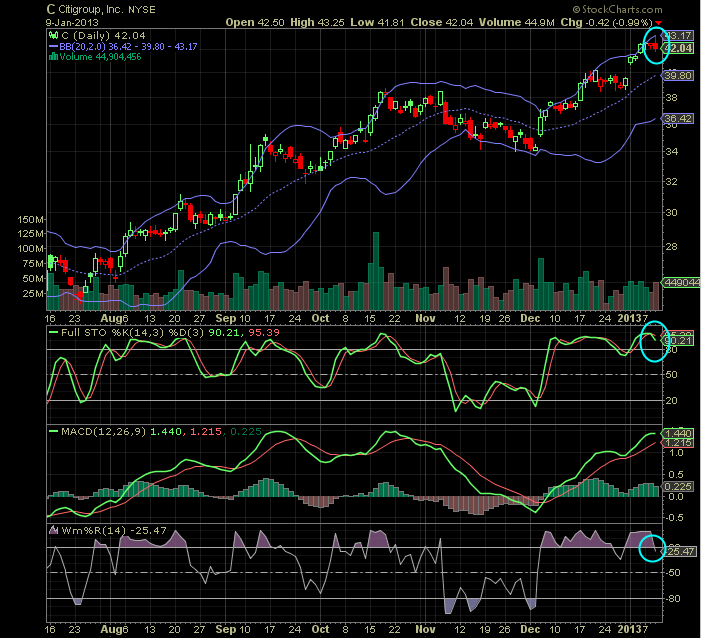The height and width of the screenshot is (638, 701).
Task: Click the volume bars legend icon
Action: click(x=54, y=57)
